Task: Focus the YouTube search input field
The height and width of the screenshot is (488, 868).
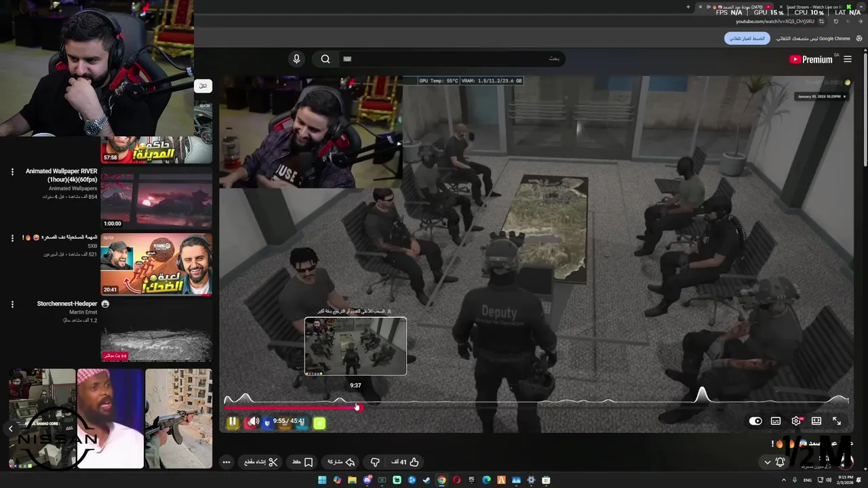Action: [x=451, y=59]
